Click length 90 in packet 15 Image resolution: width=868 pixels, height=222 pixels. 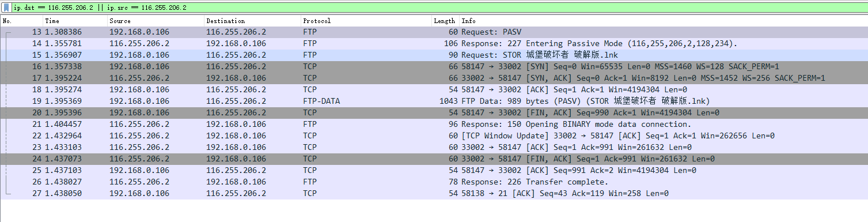[453, 55]
